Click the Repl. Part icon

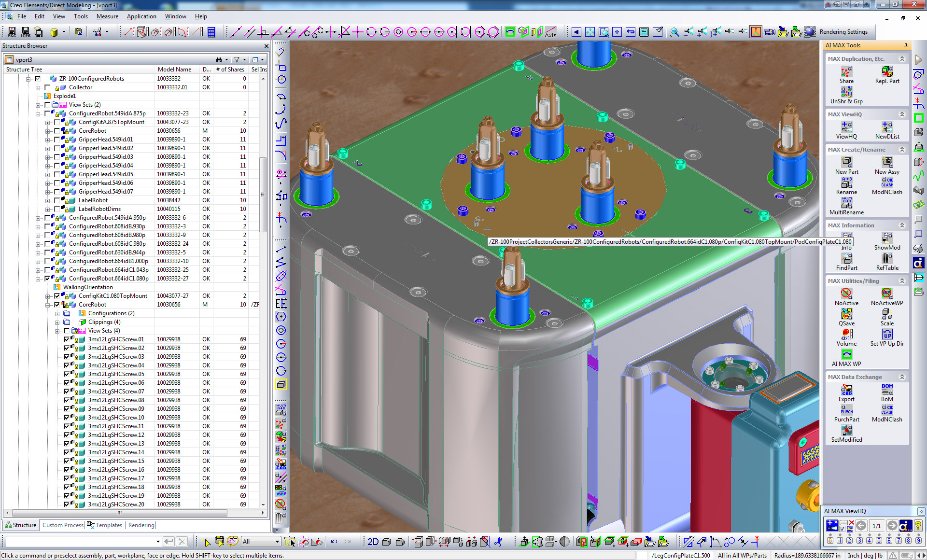pos(887,72)
